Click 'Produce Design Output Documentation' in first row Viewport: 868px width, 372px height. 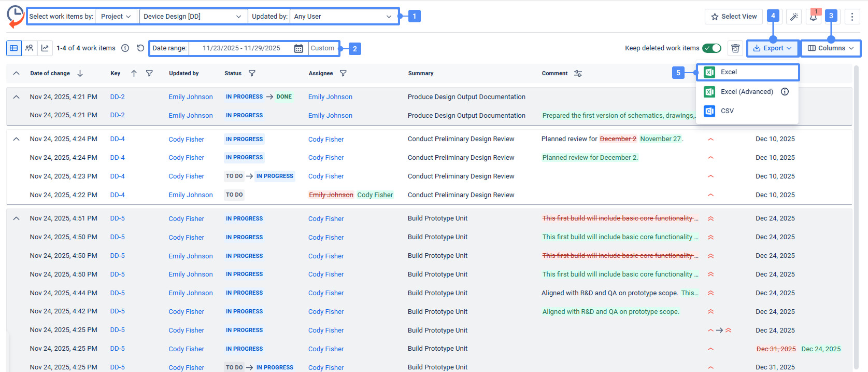466,97
